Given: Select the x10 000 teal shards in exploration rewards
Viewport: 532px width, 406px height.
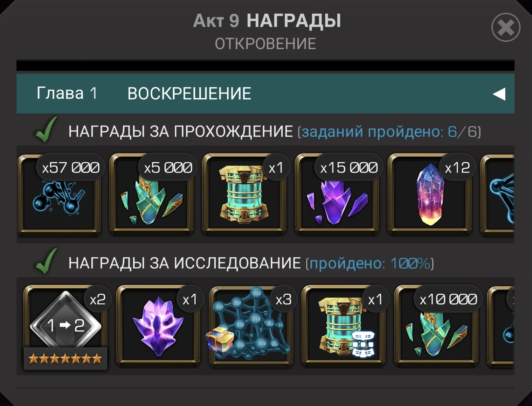Looking at the screenshot, I should click(x=436, y=327).
